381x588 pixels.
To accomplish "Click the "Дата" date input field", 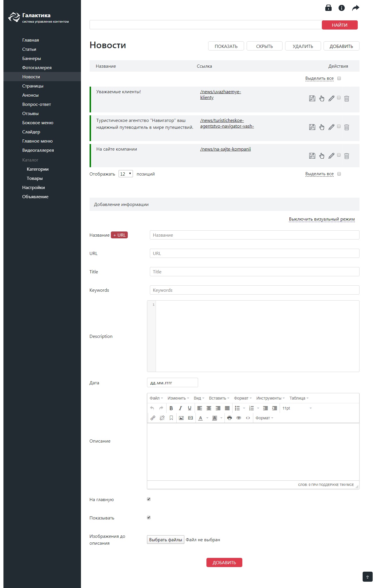I will 172,383.
